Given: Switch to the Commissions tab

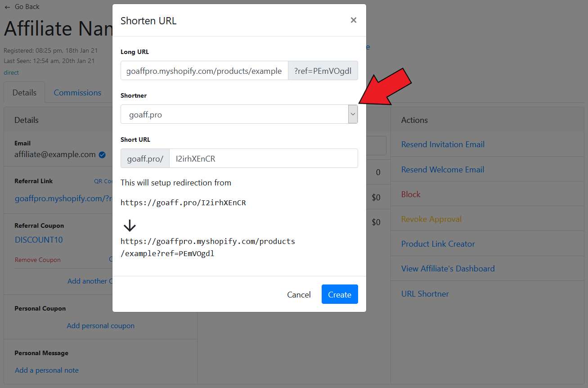Looking at the screenshot, I should tap(77, 93).
